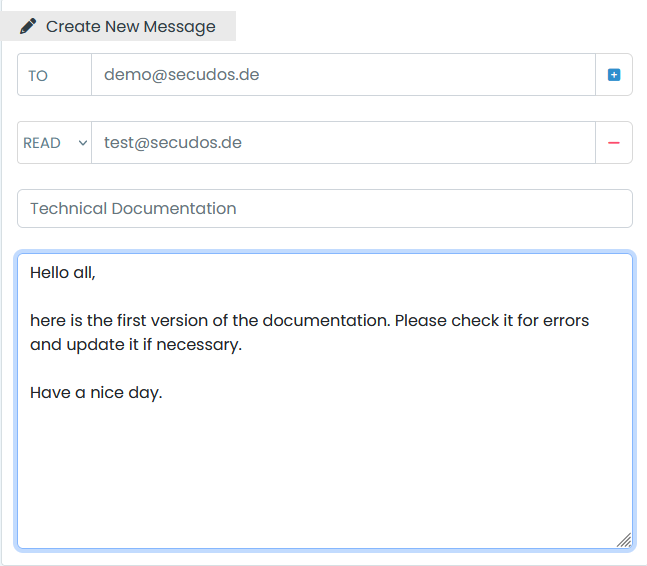This screenshot has height=566, width=647.
Task: Click the word 'Hello' in the message body
Action: point(49,272)
